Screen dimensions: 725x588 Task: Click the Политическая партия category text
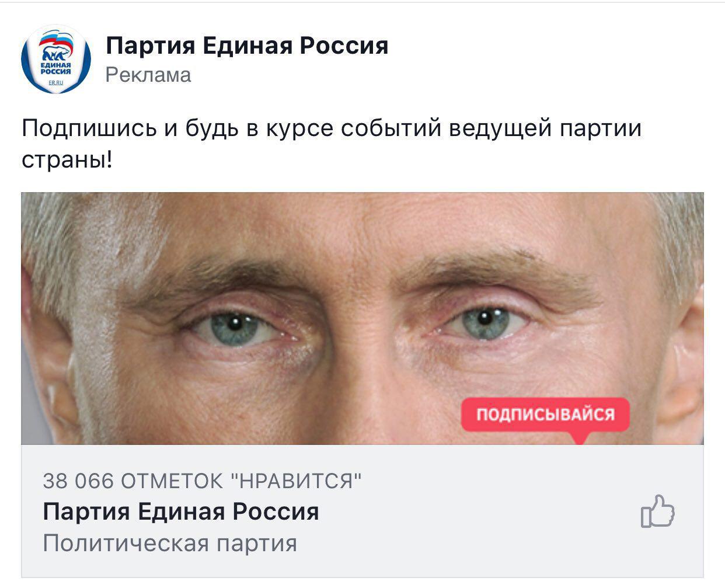[170, 544]
